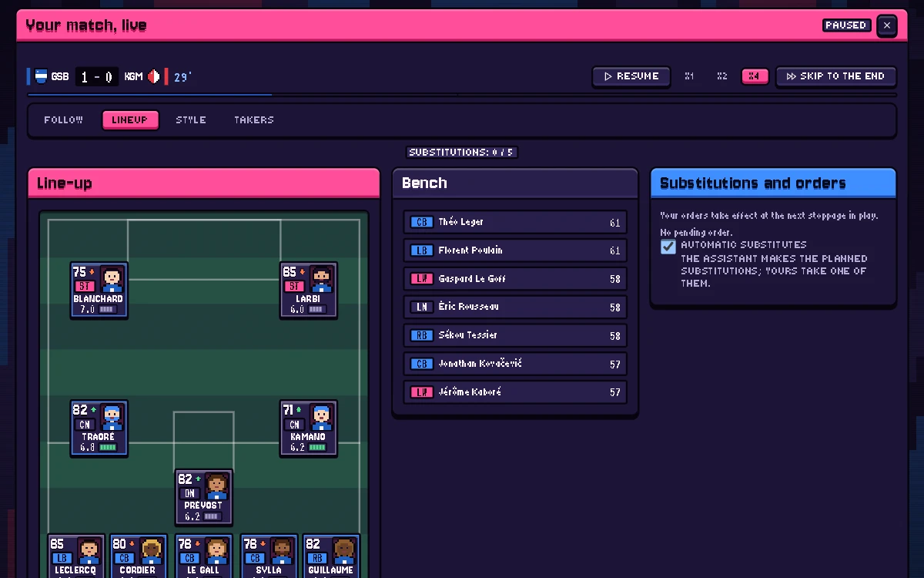Screen dimensions: 924x578
Task: Click the 29' match minute
Action: coord(182,77)
